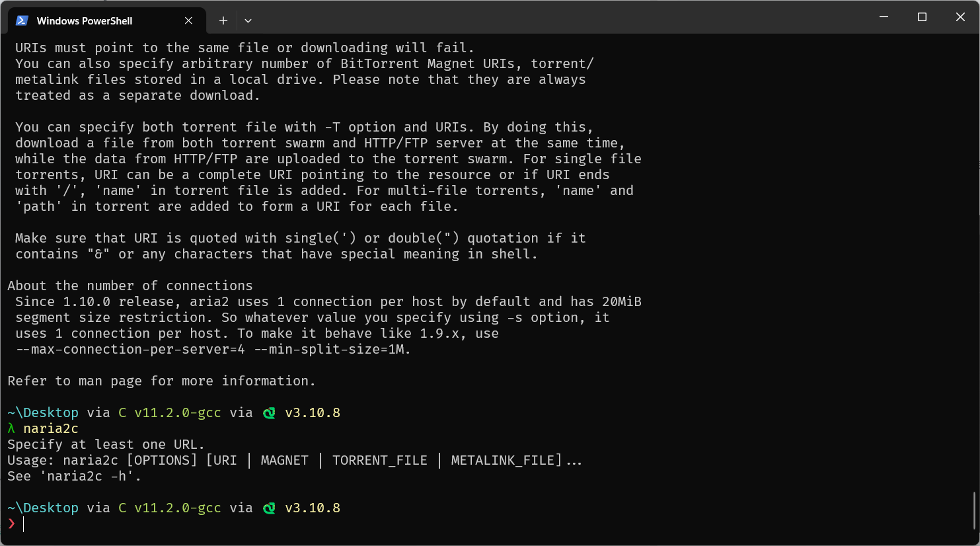Maximize the terminal window
This screenshot has width=980, height=546.
point(922,17)
